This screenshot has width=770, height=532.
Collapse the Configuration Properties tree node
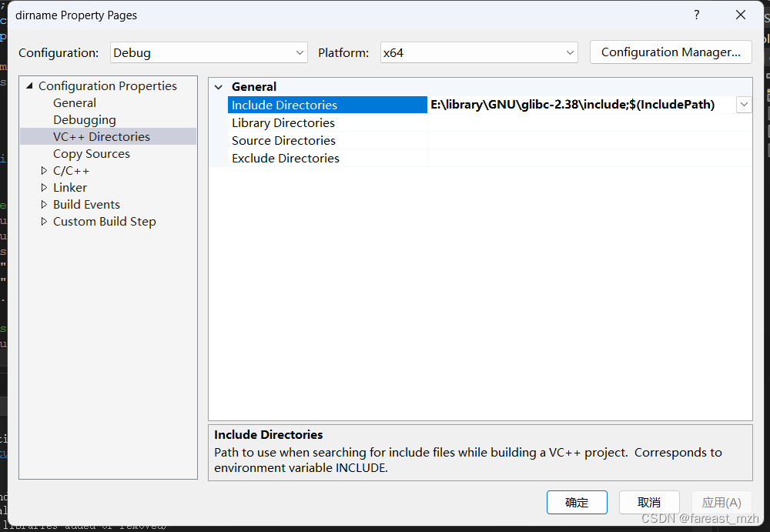click(28, 85)
